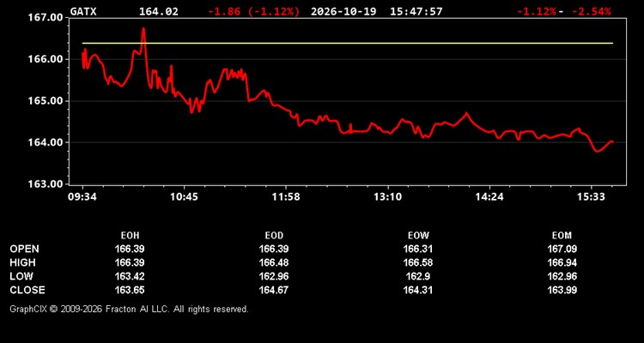Select the EOD HIGH value 166.48
Screen dimensions: 644x343
(274, 262)
